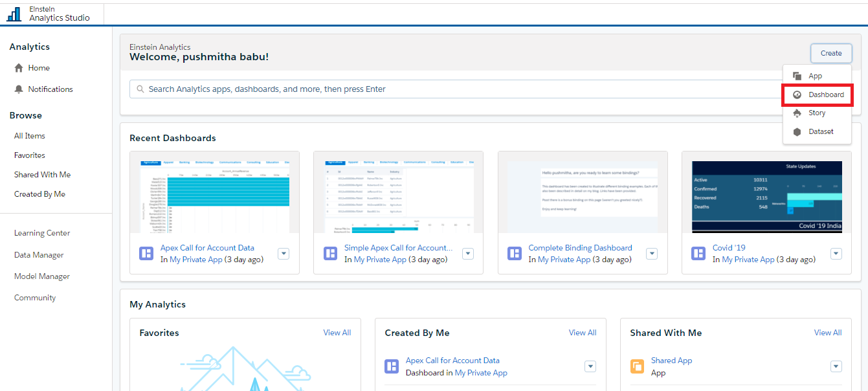The width and height of the screenshot is (868, 391).
Task: Click dashboard icon in Created By Me list
Action: coord(392,366)
